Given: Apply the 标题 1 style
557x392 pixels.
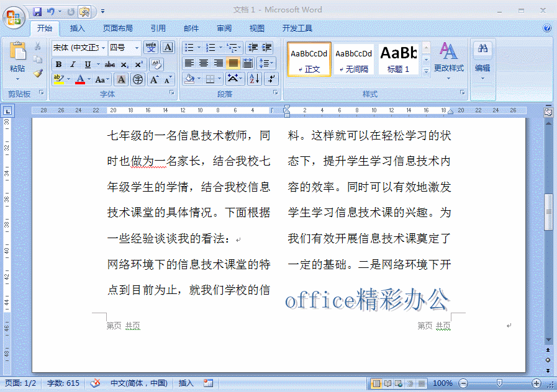Looking at the screenshot, I should tap(399, 60).
